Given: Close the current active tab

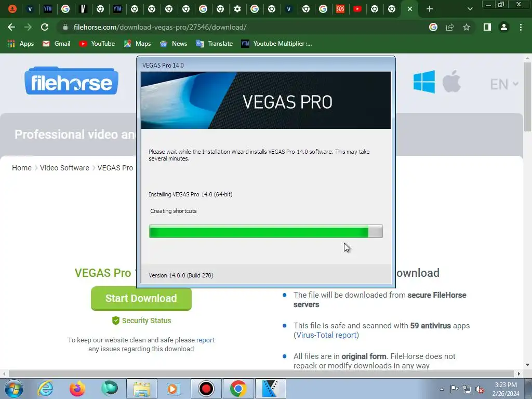Looking at the screenshot, I should (x=410, y=9).
